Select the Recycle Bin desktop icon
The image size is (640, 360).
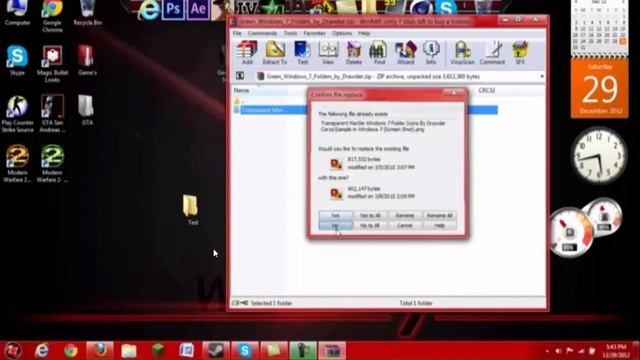tap(87, 13)
